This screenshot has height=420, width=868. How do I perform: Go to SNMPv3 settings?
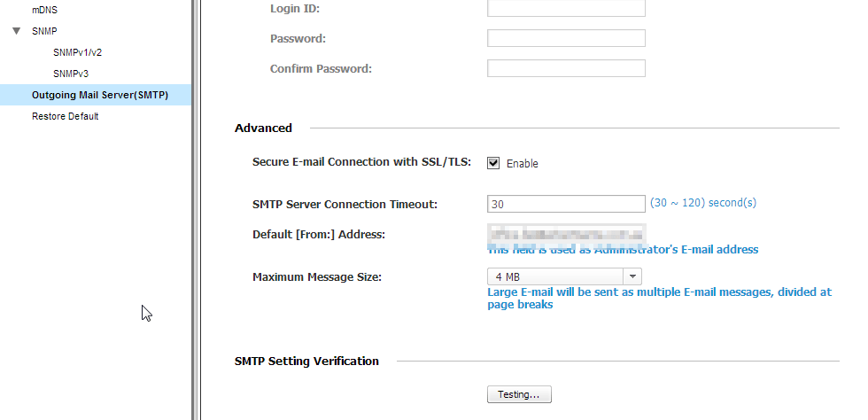click(71, 74)
